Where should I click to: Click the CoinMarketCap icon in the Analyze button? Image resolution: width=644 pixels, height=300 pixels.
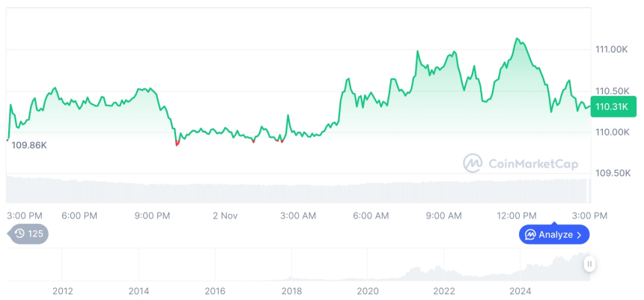530,235
